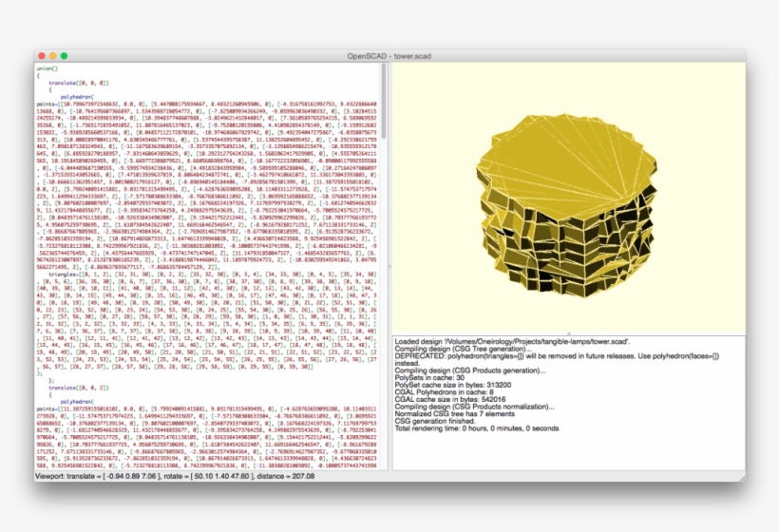Click 'PolySet cache size in bytes: 313200'
This screenshot has width=779, height=532.
click(x=452, y=385)
